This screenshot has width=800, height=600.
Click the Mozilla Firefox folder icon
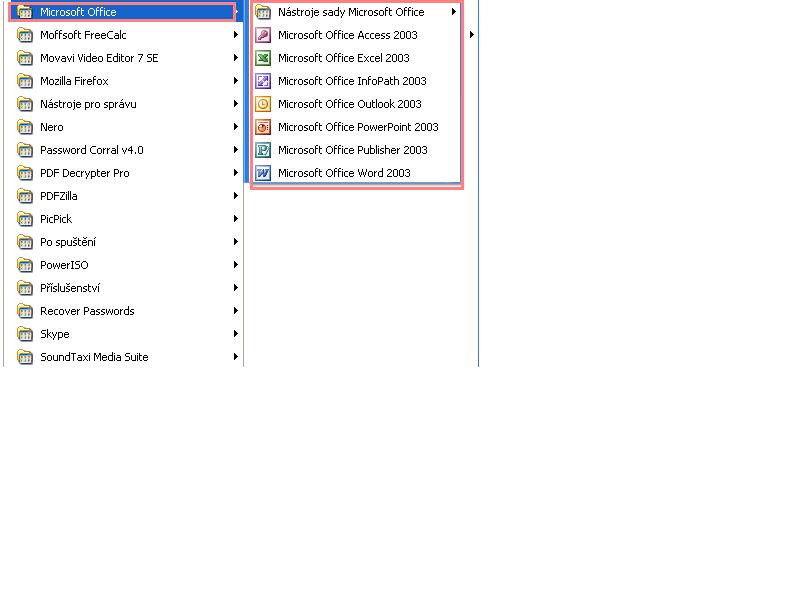(x=24, y=81)
